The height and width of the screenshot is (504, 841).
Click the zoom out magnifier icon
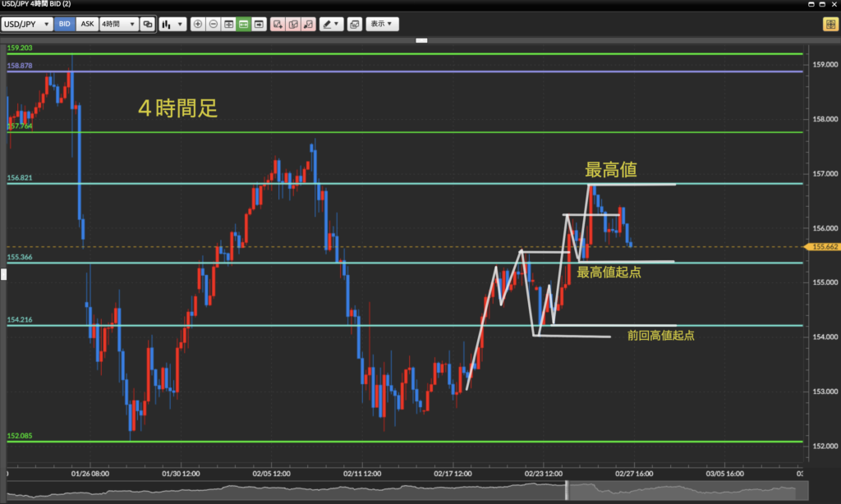pos(213,25)
